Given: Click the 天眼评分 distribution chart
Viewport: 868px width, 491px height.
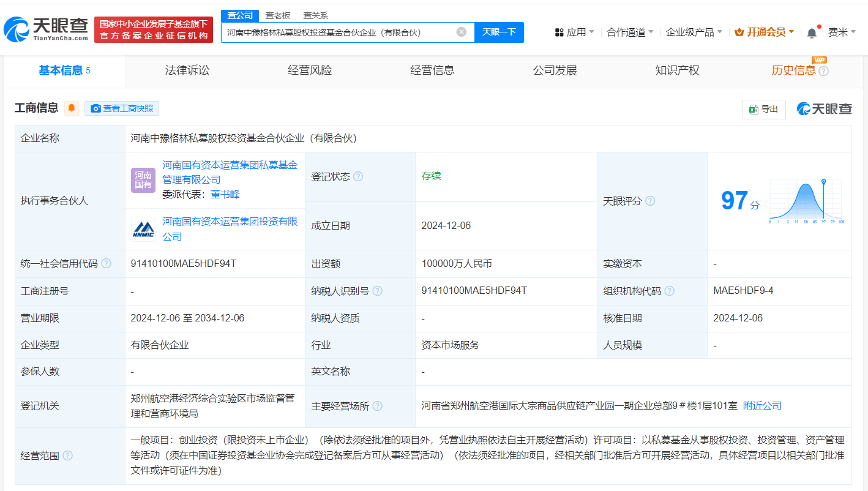Looking at the screenshot, I should tap(807, 201).
